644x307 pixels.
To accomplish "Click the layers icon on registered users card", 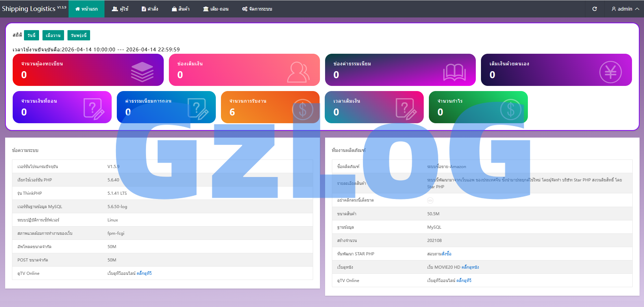I will point(142,72).
